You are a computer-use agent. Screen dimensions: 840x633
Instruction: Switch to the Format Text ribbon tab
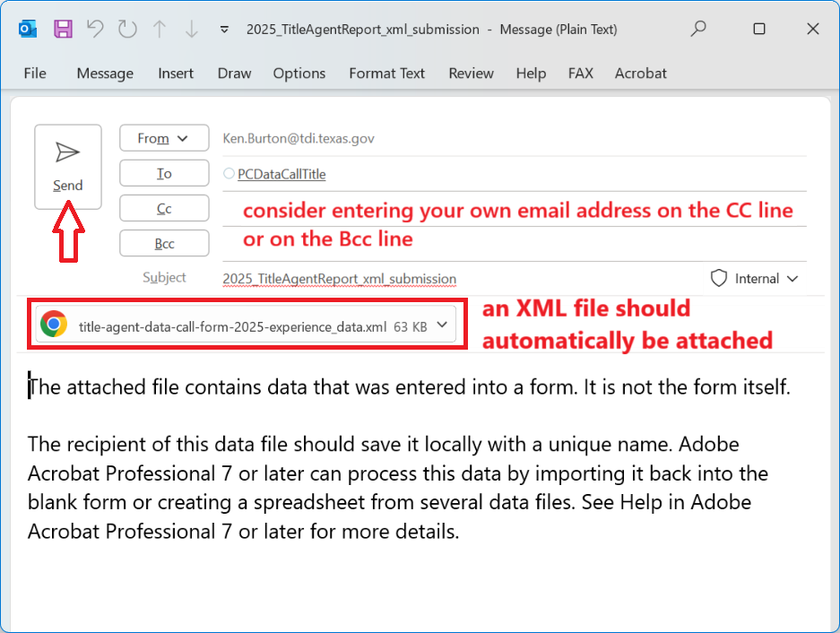(x=386, y=74)
